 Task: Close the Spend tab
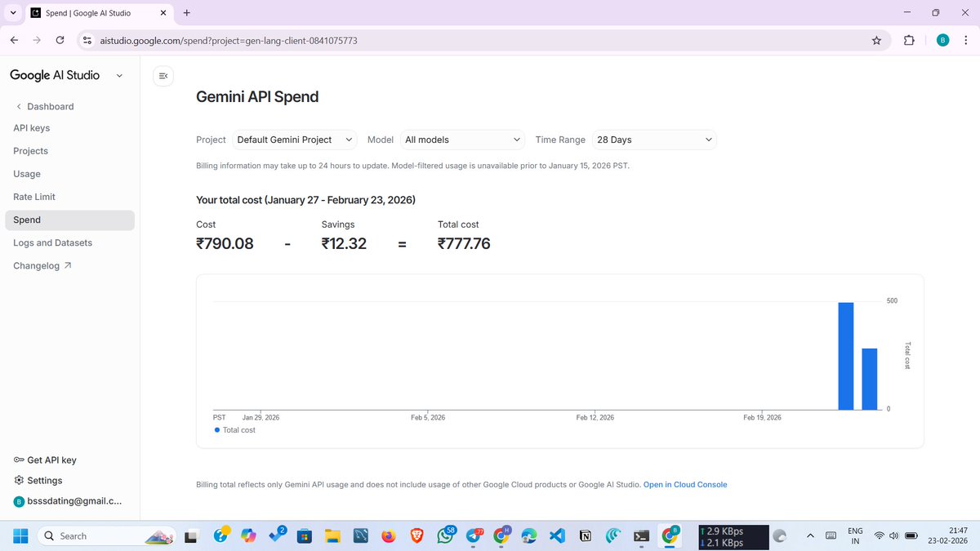(x=163, y=13)
